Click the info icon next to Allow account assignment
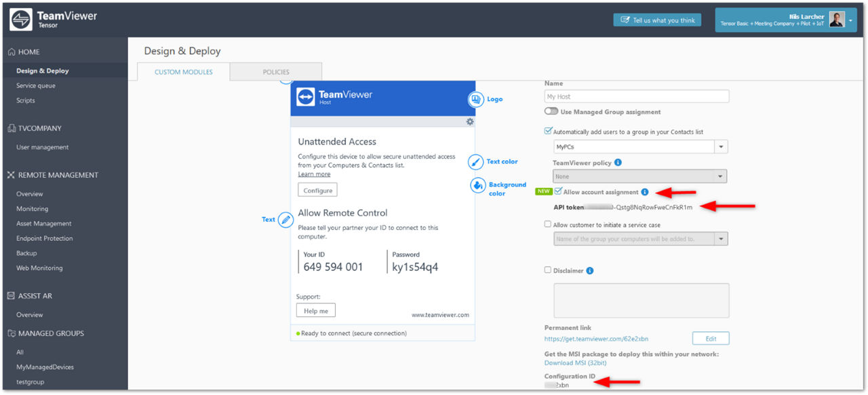868x395 pixels. (645, 192)
